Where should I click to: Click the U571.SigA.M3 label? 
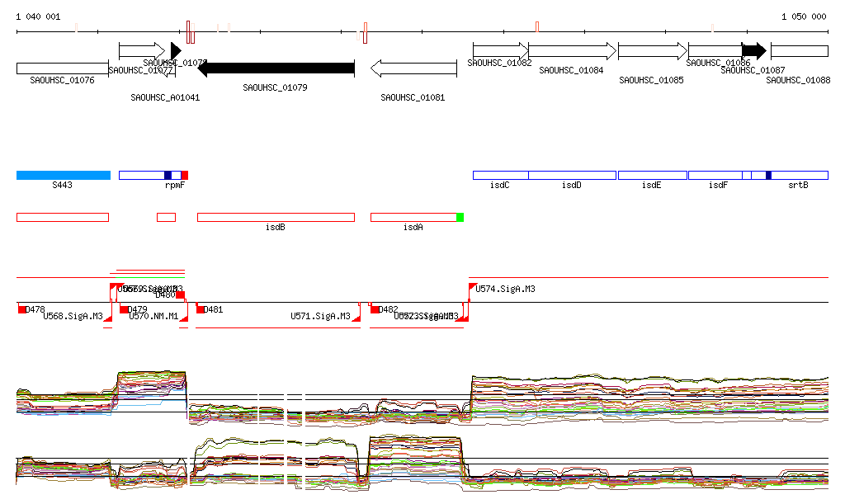coord(321,316)
